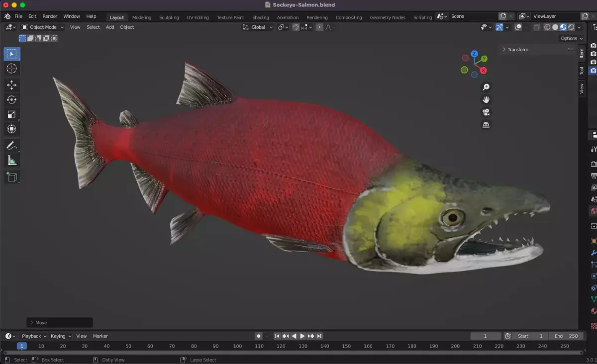This screenshot has width=597, height=364.
Task: Switch to the Shading workspace tab
Action: pyautogui.click(x=261, y=17)
